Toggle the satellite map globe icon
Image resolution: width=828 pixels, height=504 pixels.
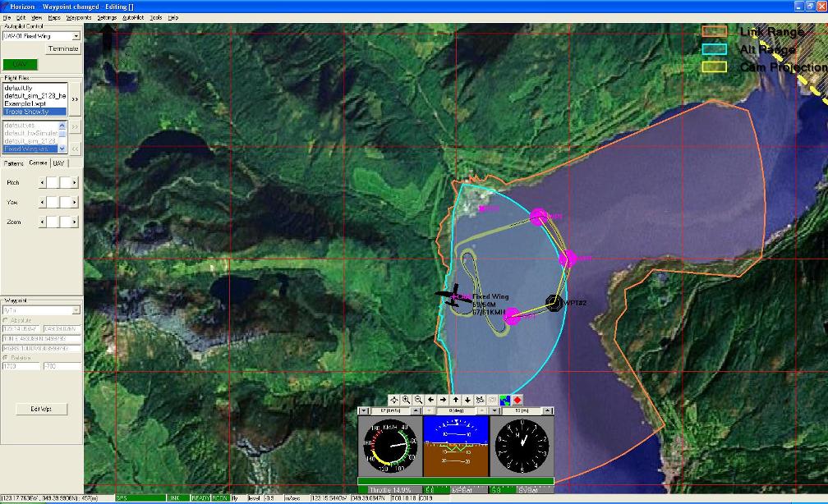coord(505,400)
